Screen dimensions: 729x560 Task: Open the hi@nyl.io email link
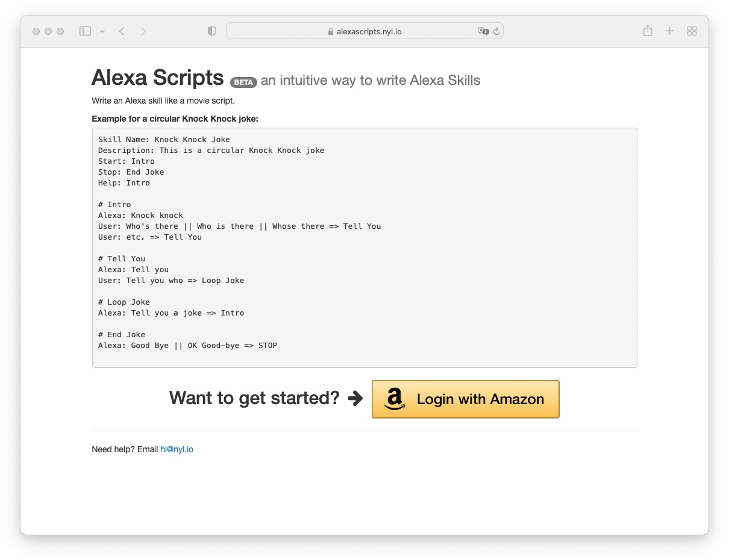(x=177, y=449)
